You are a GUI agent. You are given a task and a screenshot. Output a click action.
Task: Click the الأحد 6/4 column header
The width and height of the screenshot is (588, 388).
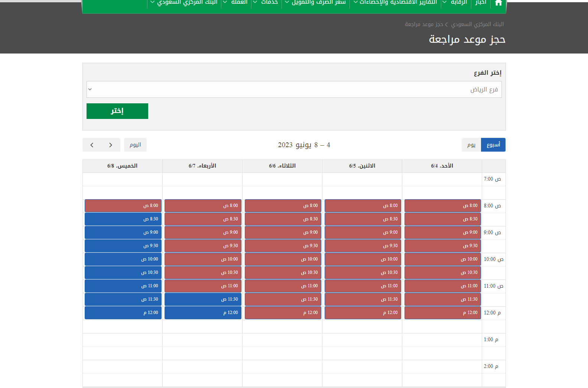coord(442,166)
